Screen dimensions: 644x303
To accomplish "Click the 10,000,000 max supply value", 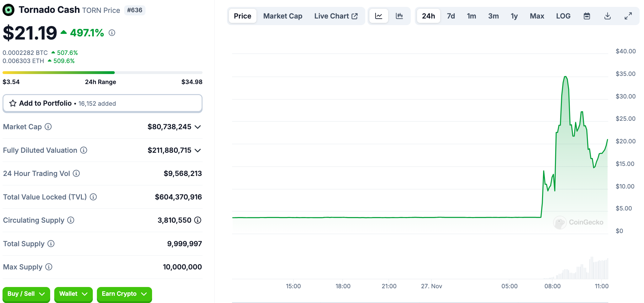I will click(x=182, y=267).
